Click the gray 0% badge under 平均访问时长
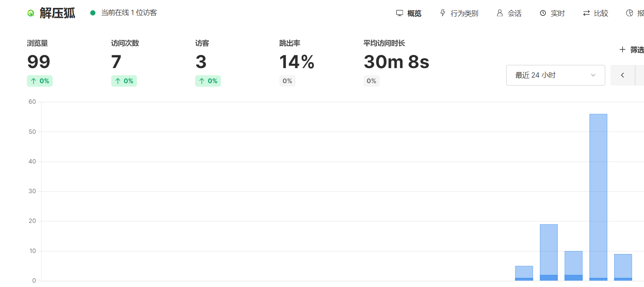644x287 pixels. coord(371,81)
